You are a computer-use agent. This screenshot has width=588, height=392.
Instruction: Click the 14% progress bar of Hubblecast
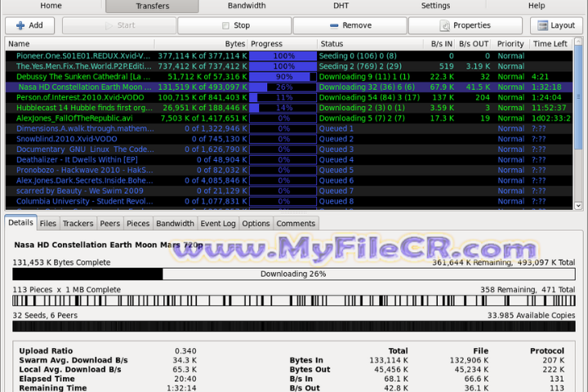283,108
